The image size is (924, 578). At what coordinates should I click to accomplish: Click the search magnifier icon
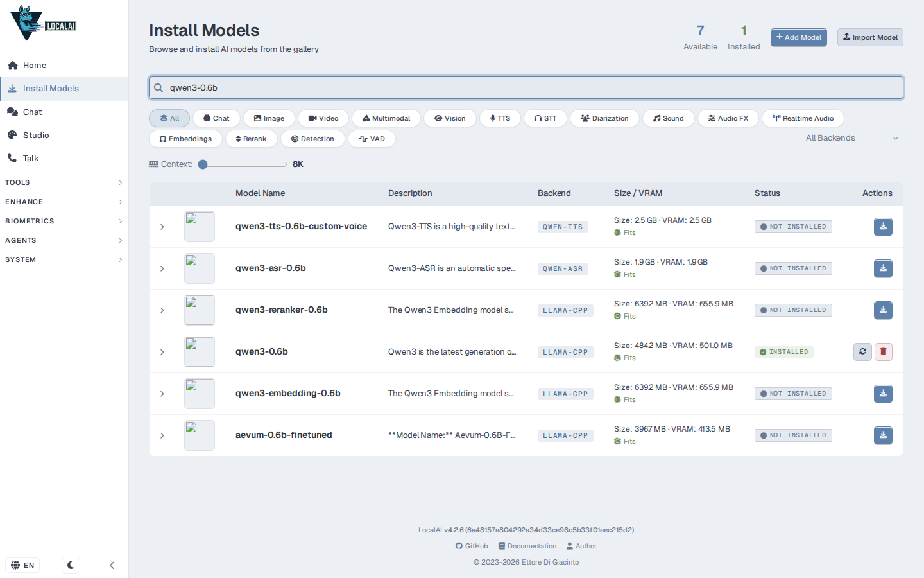tap(158, 88)
